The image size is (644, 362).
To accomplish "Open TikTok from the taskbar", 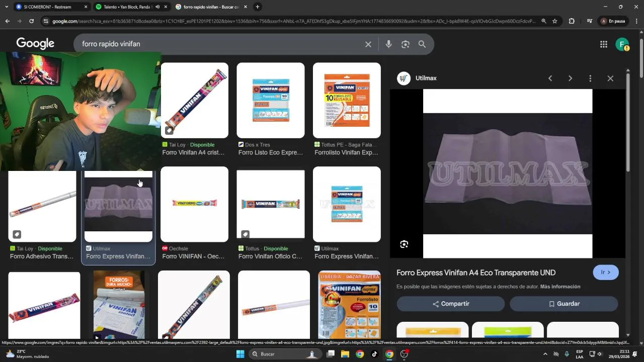I will [374, 354].
